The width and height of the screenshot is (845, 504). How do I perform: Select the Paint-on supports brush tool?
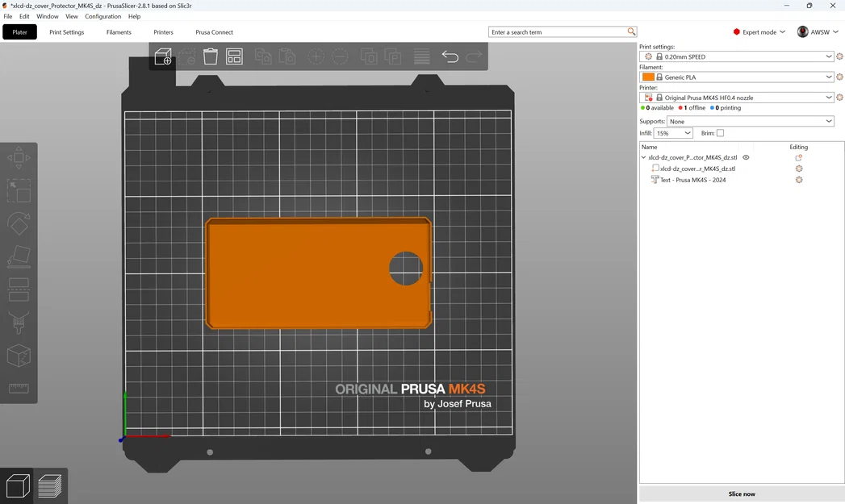pyautogui.click(x=19, y=323)
